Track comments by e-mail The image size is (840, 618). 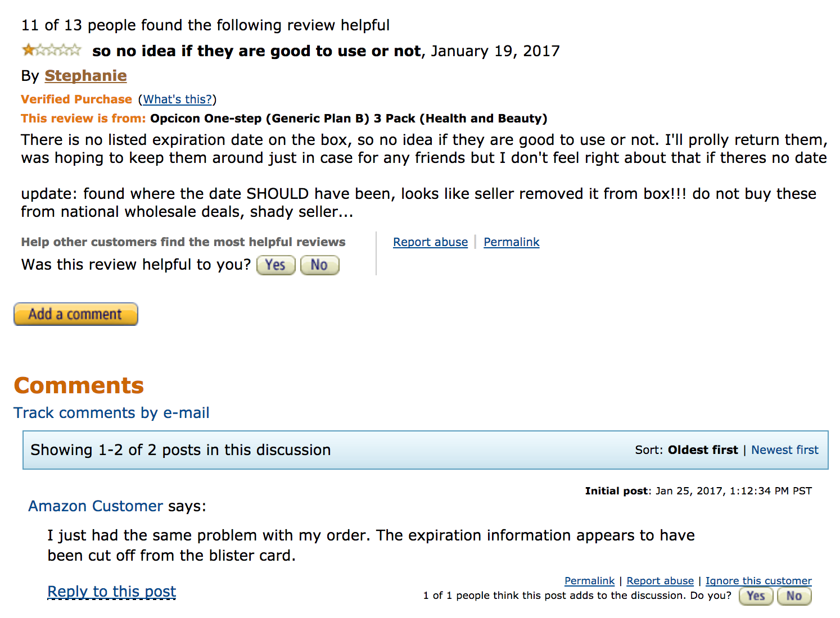click(x=111, y=413)
